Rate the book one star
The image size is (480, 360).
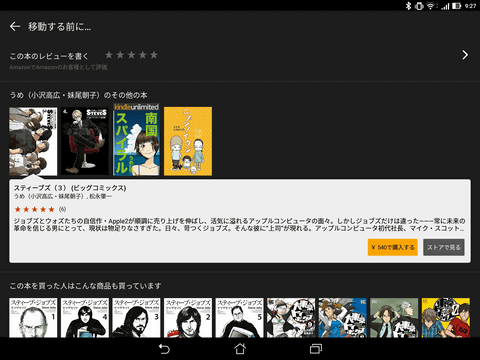(x=109, y=55)
